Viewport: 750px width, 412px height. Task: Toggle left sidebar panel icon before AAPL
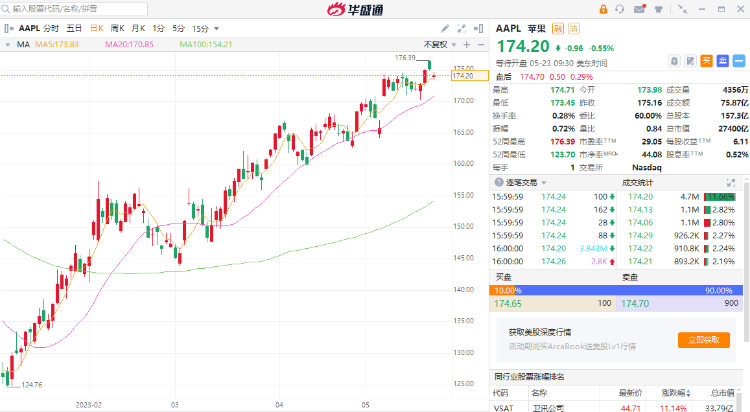[9, 29]
